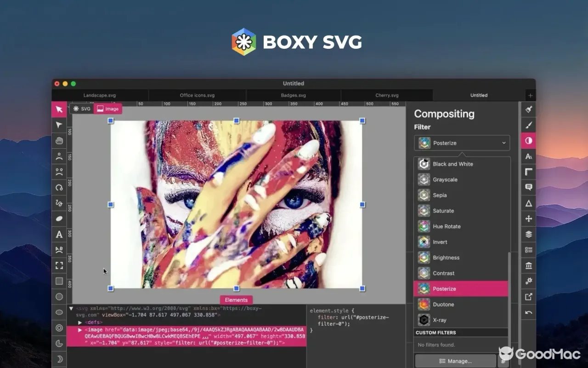The width and height of the screenshot is (588, 368).
Task: Select the Crescent shape tool
Action: click(x=59, y=359)
